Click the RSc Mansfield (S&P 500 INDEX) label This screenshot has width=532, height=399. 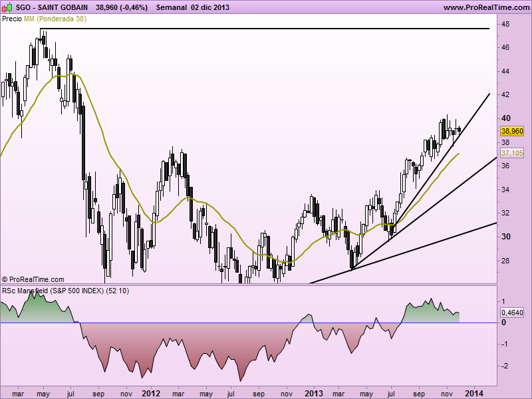coord(65,291)
